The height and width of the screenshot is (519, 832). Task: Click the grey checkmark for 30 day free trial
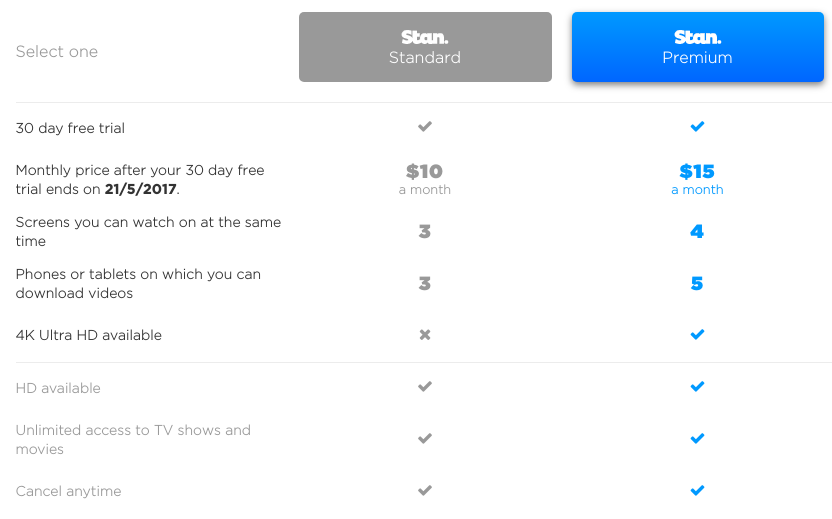(x=424, y=126)
